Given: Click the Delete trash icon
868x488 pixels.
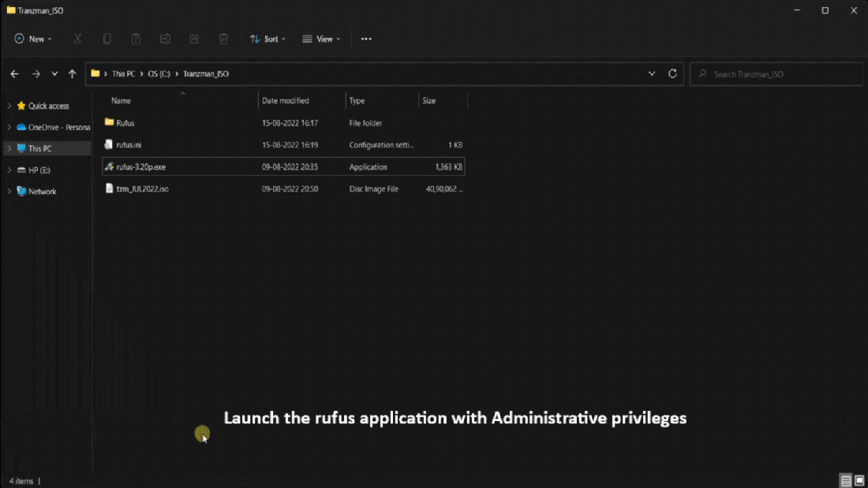Looking at the screenshot, I should [223, 39].
